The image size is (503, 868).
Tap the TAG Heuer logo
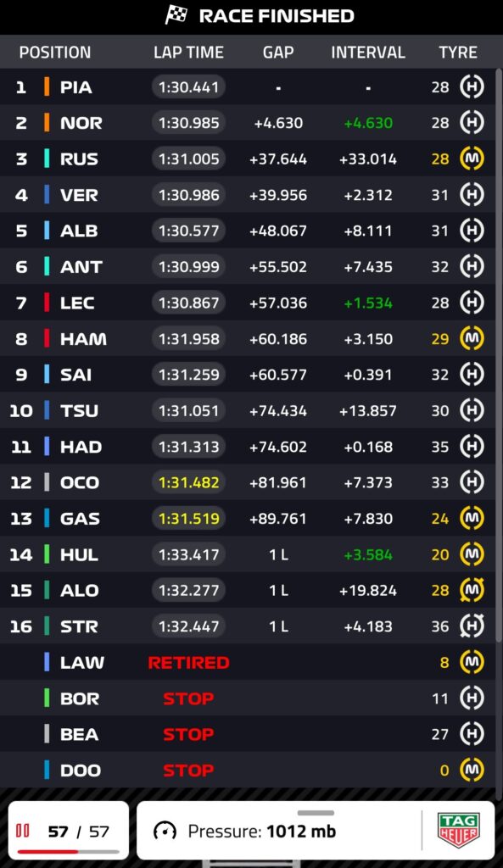[458, 830]
